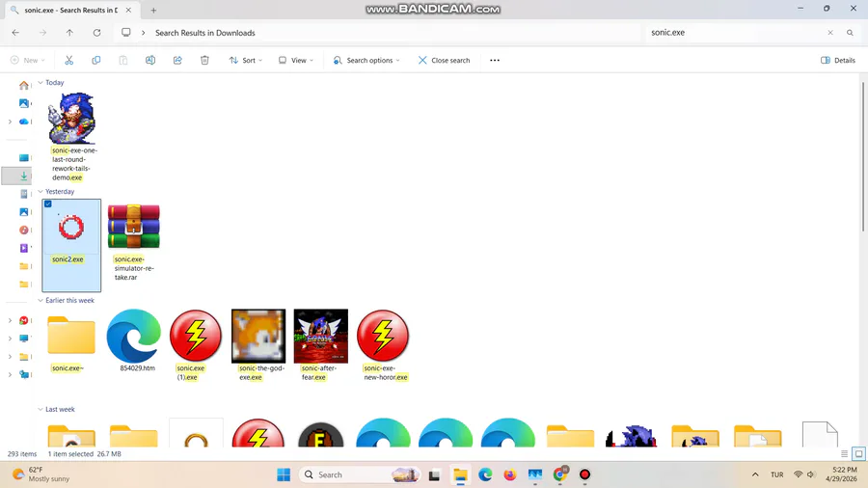Click the Delete trash icon

[x=204, y=61]
